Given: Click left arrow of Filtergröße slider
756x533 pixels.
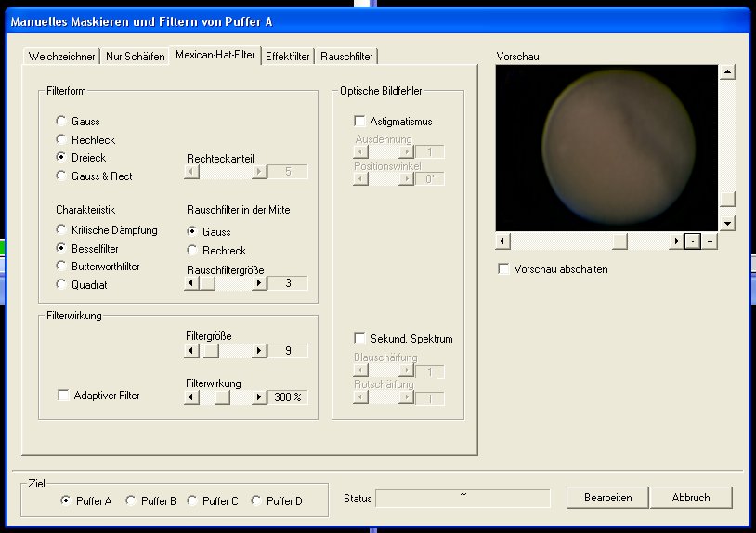Looking at the screenshot, I should (x=191, y=351).
